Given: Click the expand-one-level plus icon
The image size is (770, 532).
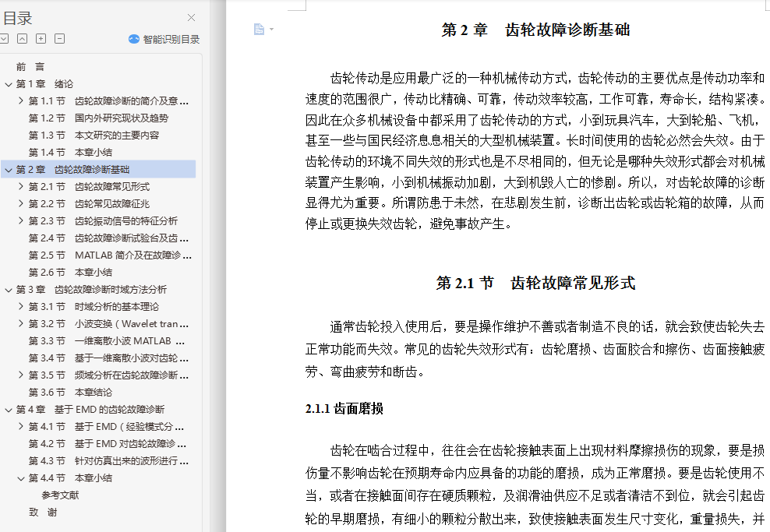Looking at the screenshot, I should pos(41,39).
